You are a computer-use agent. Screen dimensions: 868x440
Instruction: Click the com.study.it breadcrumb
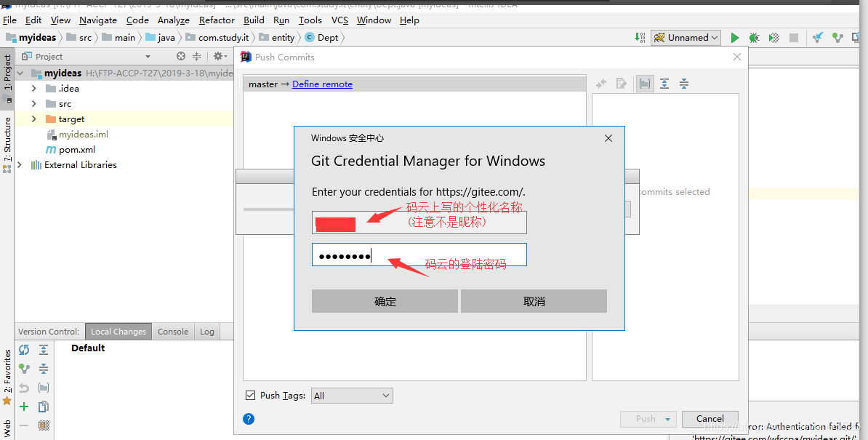[217, 38]
